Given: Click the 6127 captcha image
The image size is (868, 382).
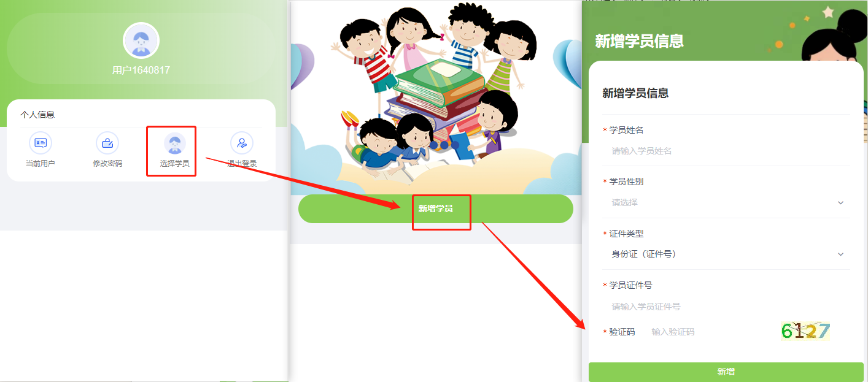Looking at the screenshot, I should click(x=805, y=332).
